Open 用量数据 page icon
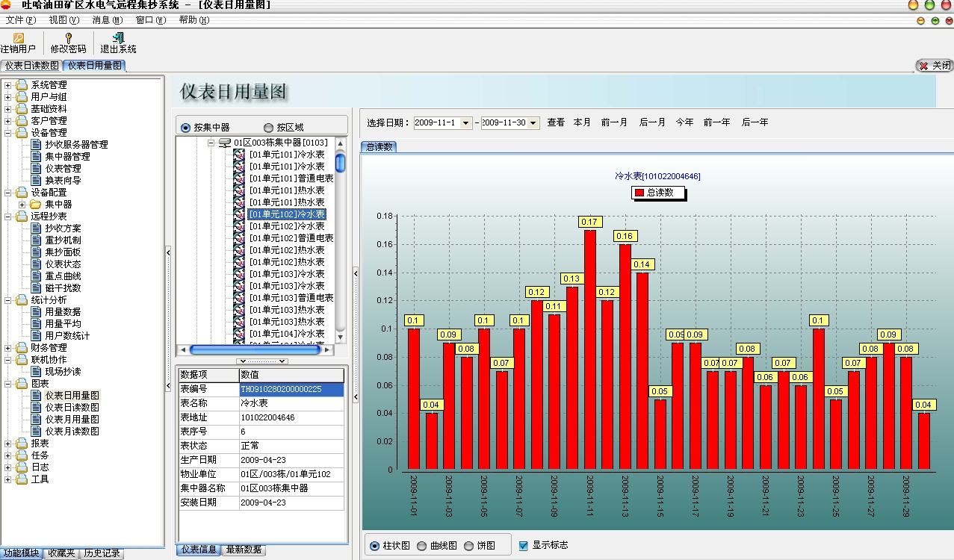Screen dimensions: 954x560 coord(37,312)
